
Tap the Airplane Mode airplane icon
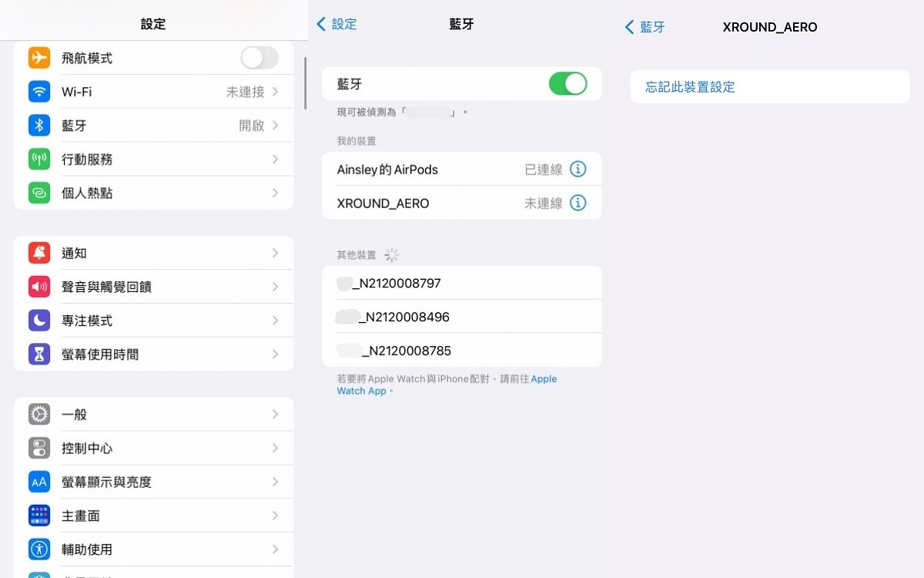tap(39, 58)
